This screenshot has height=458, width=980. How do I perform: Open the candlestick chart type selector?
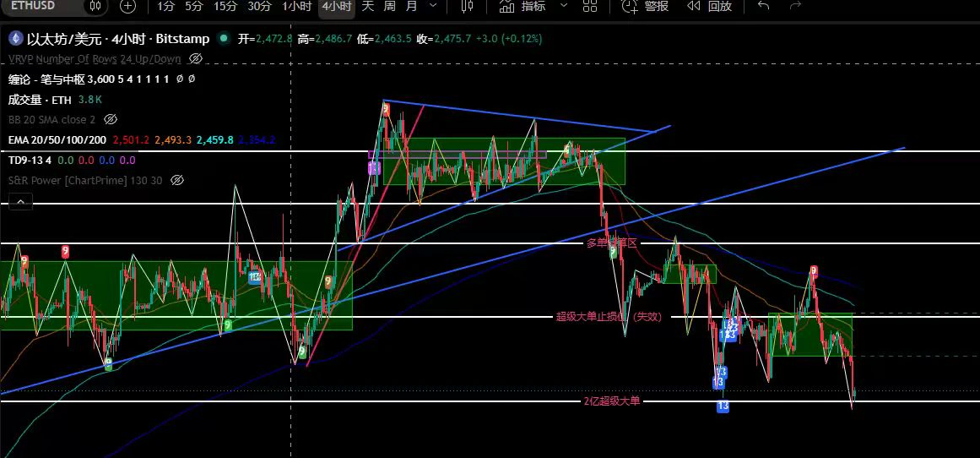pyautogui.click(x=467, y=6)
